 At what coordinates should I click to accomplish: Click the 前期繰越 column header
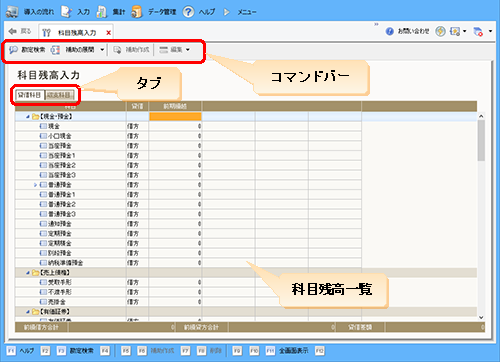tap(175, 106)
